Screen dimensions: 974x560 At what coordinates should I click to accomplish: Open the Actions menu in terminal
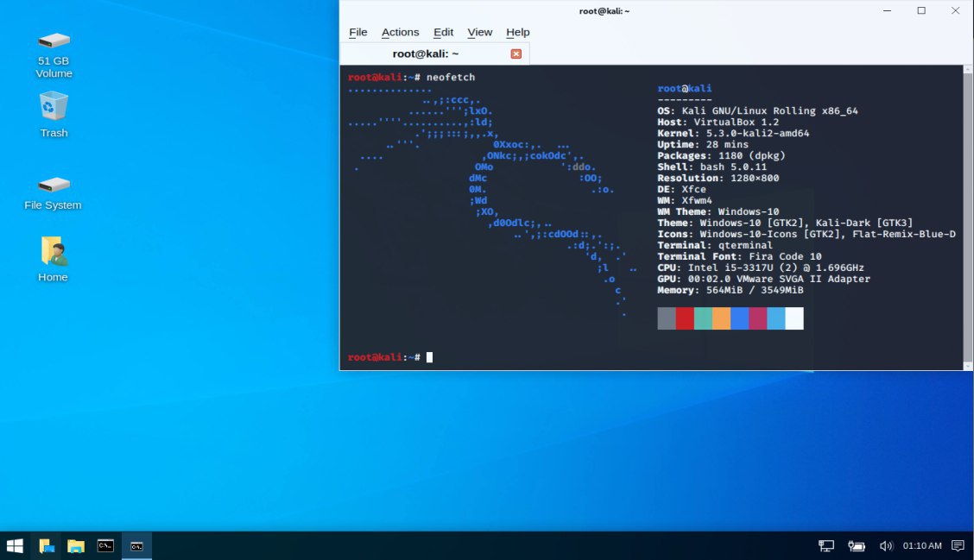click(x=400, y=32)
